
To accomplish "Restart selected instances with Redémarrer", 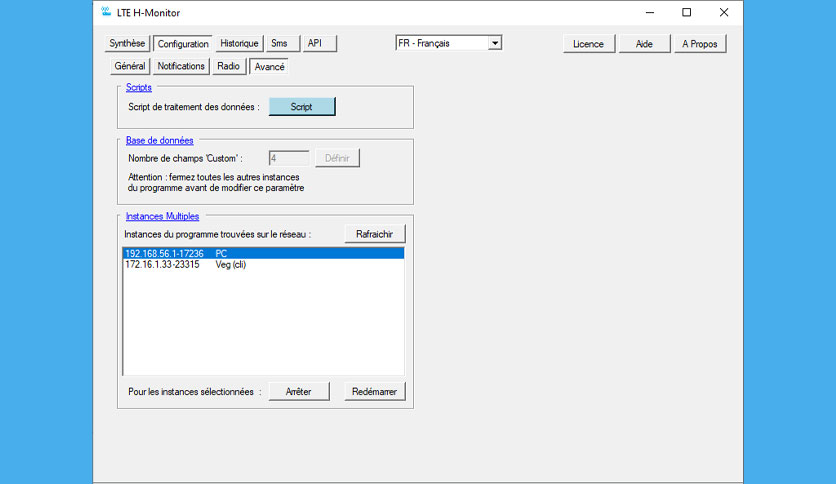I will 375,392.
